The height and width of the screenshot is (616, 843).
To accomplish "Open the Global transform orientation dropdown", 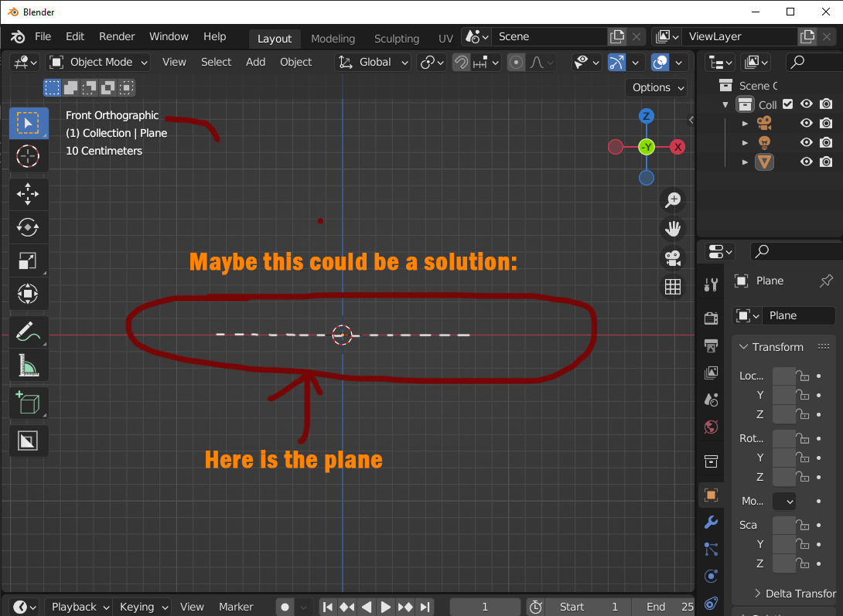I will pos(373,63).
